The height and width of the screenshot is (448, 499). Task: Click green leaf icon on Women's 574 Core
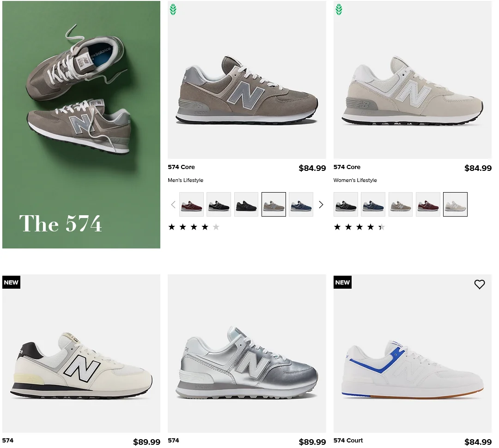pos(339,10)
